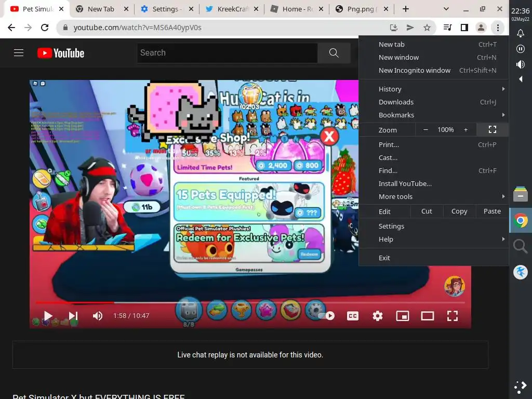Screen dimensions: 532x399
Task: Bookmark this page with the star icon
Action: [x=427, y=28]
